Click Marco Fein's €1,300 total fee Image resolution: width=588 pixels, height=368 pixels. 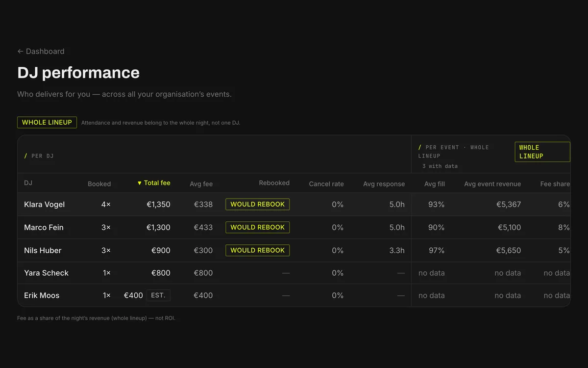[x=158, y=228]
